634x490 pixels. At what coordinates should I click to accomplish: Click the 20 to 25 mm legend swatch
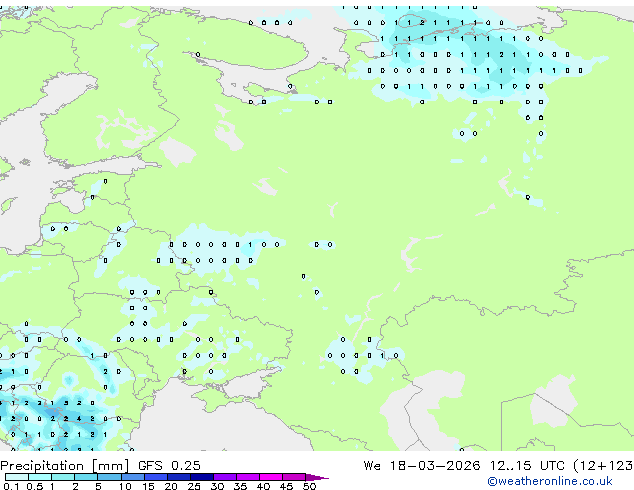(179, 477)
